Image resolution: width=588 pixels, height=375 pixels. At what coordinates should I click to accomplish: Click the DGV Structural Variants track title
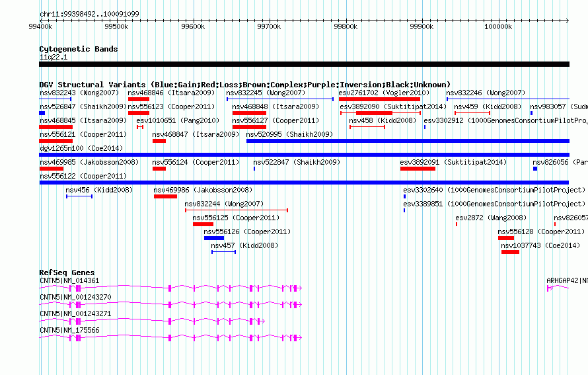(x=245, y=85)
